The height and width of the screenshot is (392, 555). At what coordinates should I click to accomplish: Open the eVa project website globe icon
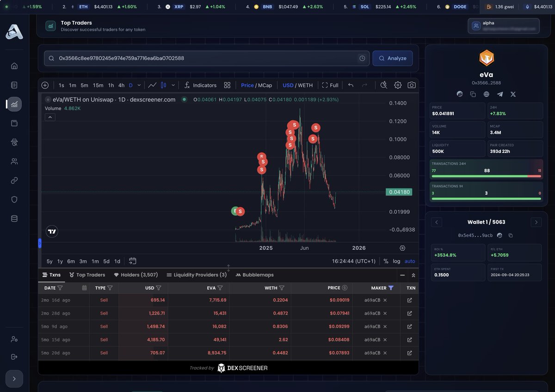[x=486, y=94]
